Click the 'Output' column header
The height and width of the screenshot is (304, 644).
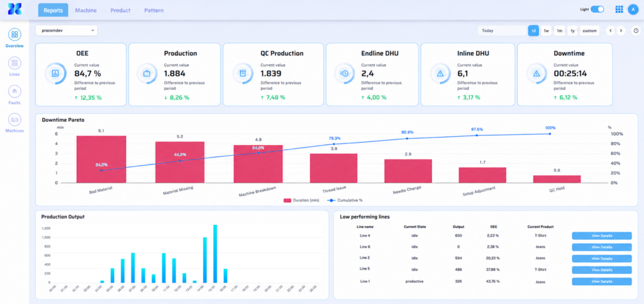point(458,227)
